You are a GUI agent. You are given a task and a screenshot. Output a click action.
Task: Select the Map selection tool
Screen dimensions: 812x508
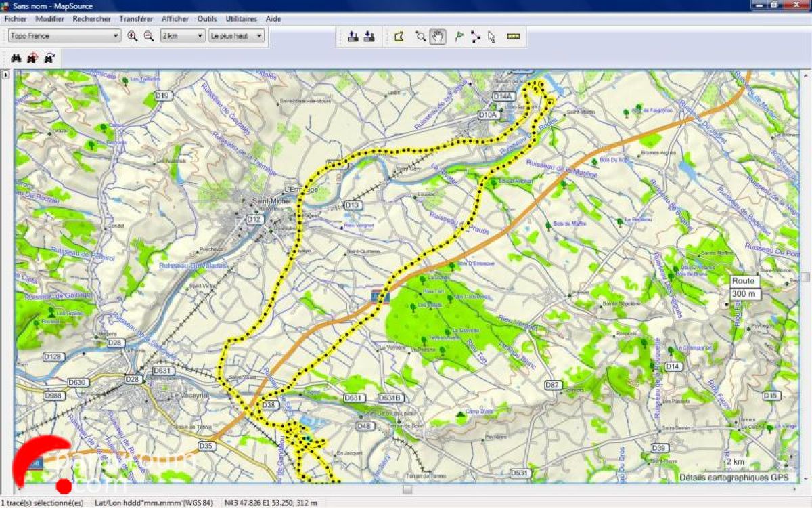click(399, 37)
